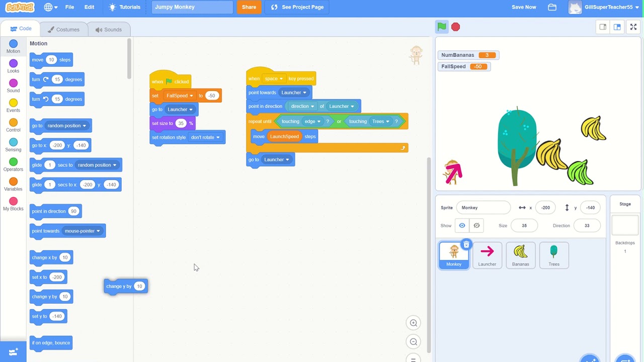Open the add extension button

point(13,352)
